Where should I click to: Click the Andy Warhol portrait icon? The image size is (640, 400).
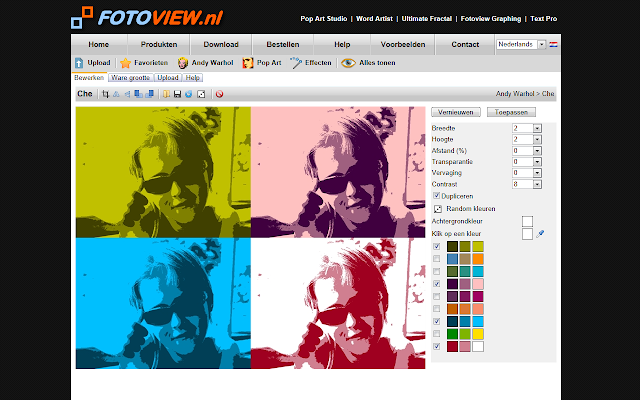182,63
